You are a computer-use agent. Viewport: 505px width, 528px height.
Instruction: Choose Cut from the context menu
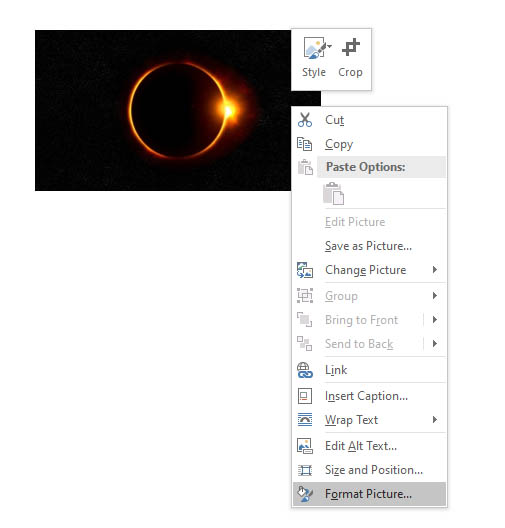point(369,120)
